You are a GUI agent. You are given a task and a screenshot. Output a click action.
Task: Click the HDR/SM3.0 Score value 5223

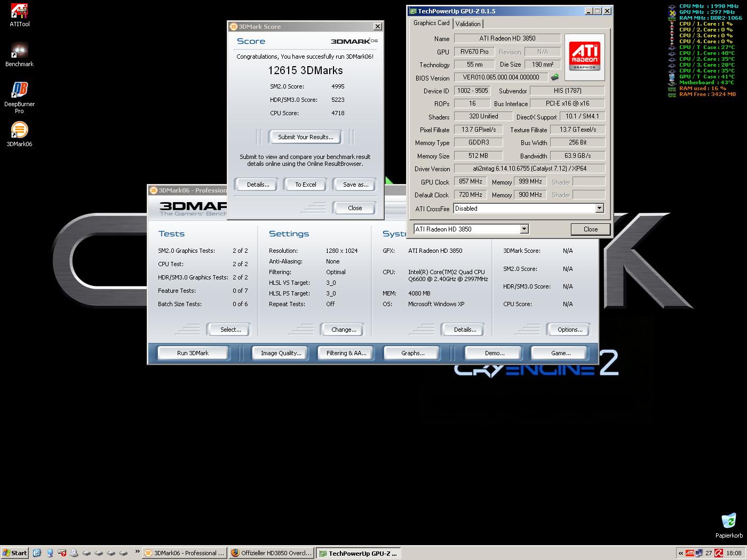[x=338, y=100]
